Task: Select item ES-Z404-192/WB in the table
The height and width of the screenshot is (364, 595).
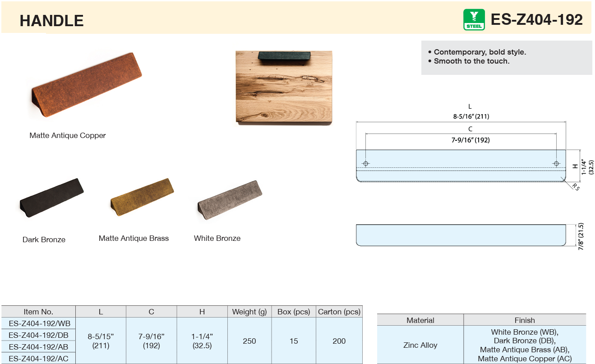Action: (x=38, y=323)
